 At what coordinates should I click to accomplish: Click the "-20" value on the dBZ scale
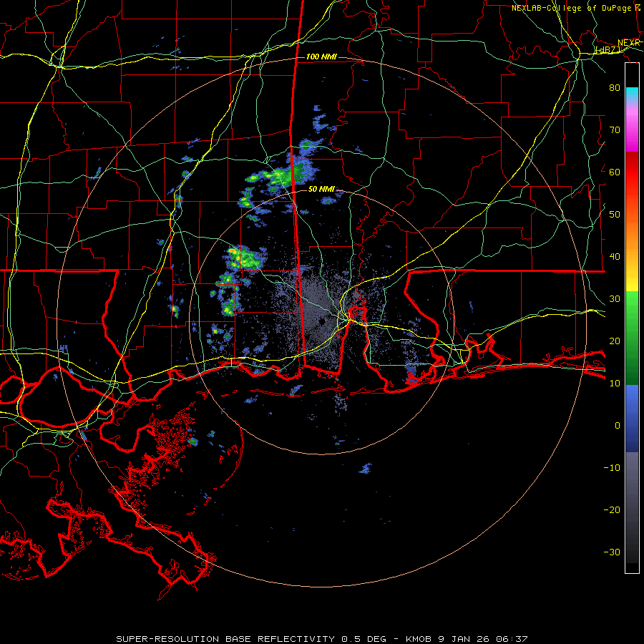(612, 509)
